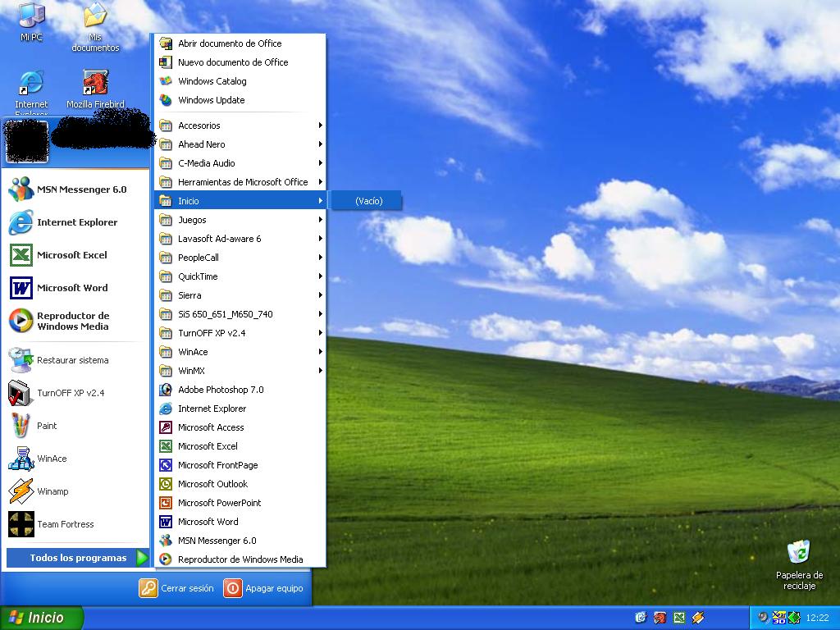Click Todos los programas button

click(x=78, y=558)
